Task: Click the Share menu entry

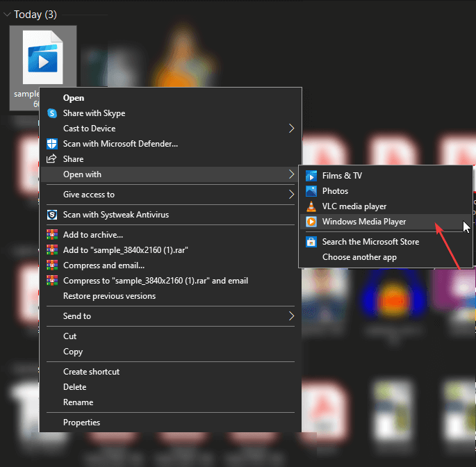Action: [x=171, y=159]
